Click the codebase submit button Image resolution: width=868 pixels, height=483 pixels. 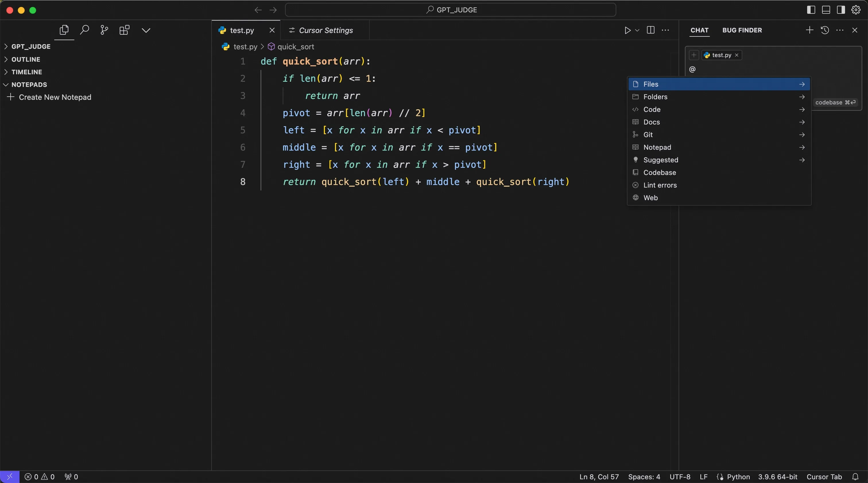click(835, 102)
